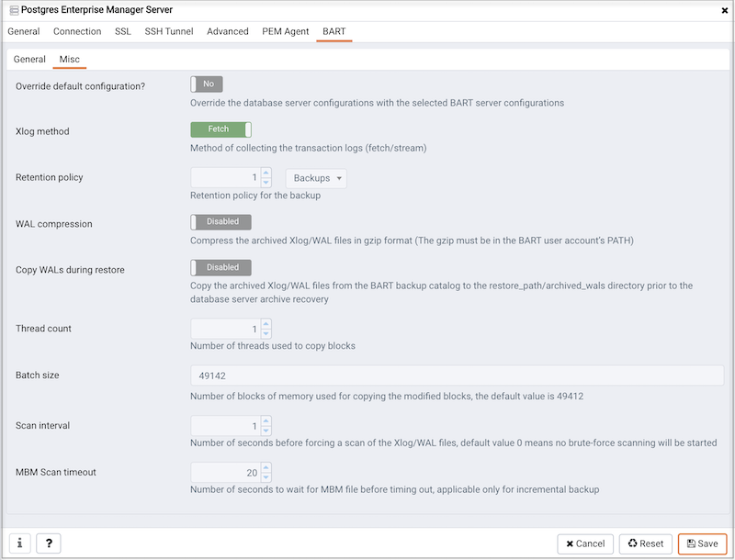This screenshot has width=735, height=560.
Task: Focus the Scan interval number field
Action: click(x=226, y=426)
